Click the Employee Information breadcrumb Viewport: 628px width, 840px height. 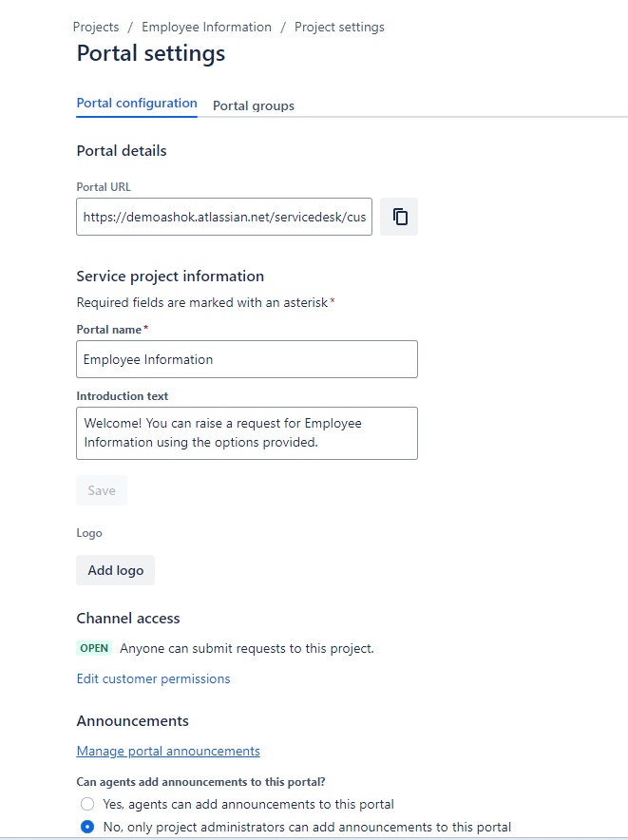pos(206,27)
